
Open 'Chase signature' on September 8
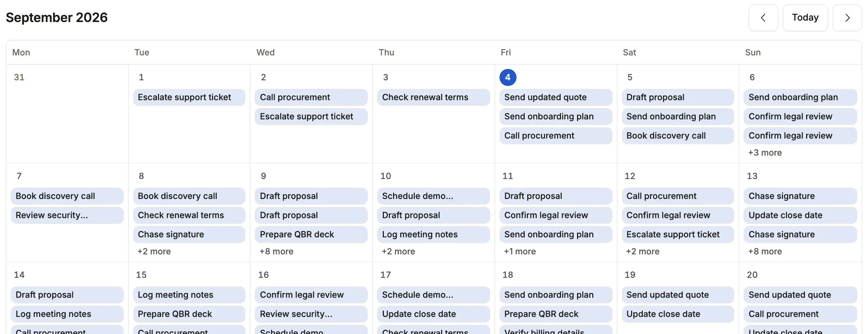(x=189, y=235)
